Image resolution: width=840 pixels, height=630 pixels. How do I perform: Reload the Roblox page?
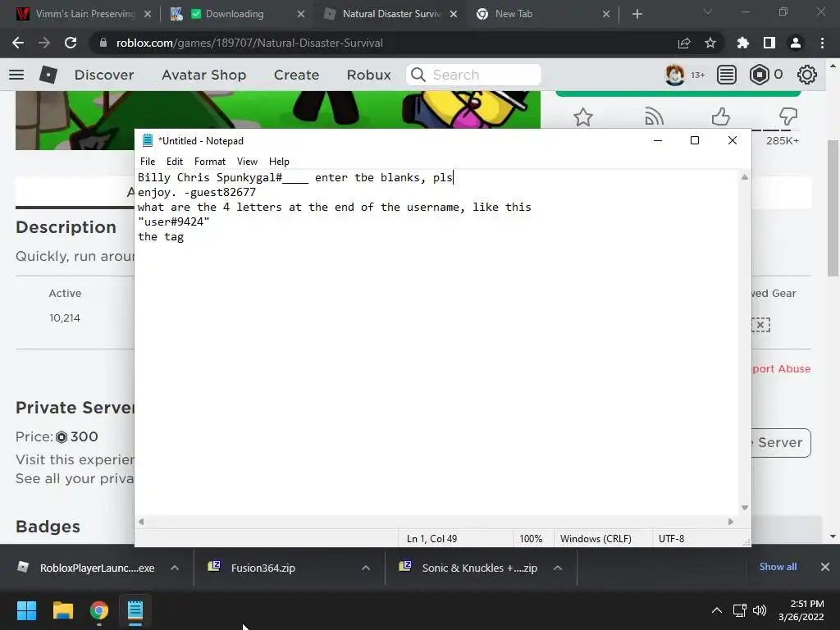pyautogui.click(x=71, y=43)
